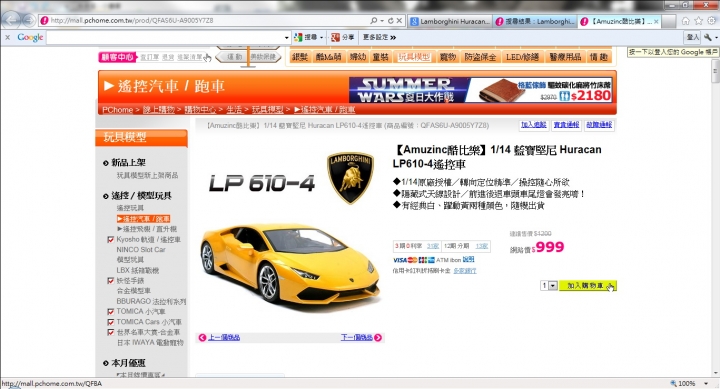The image size is (720, 389).
Task: Open the 酷Ma萌 category menu
Action: click(328, 57)
